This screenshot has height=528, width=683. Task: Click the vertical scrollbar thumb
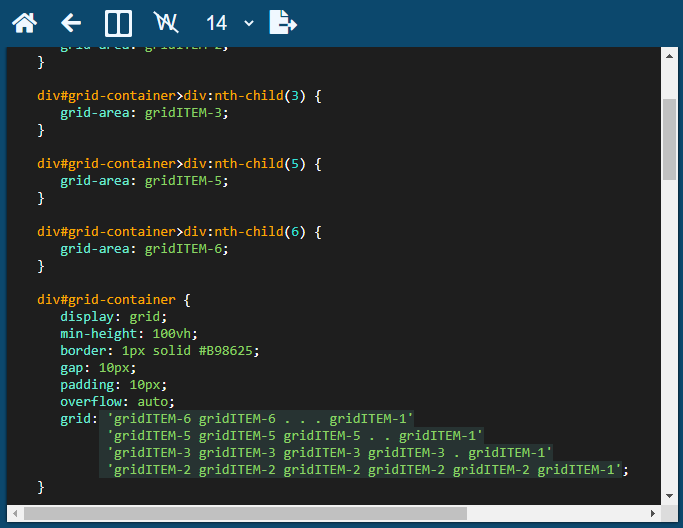[669, 139]
